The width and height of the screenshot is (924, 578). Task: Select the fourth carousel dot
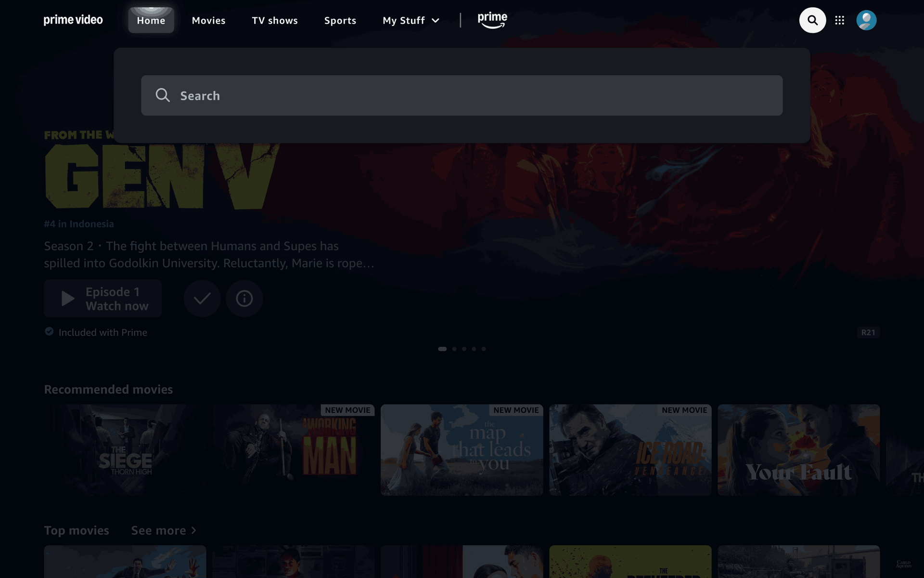[474, 349]
